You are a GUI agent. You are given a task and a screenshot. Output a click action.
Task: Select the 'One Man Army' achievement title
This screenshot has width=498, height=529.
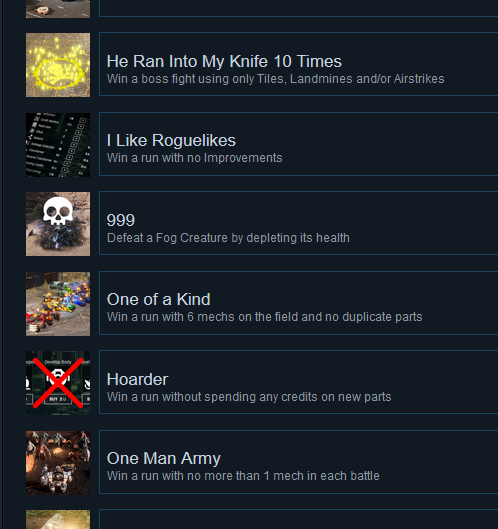pos(164,458)
